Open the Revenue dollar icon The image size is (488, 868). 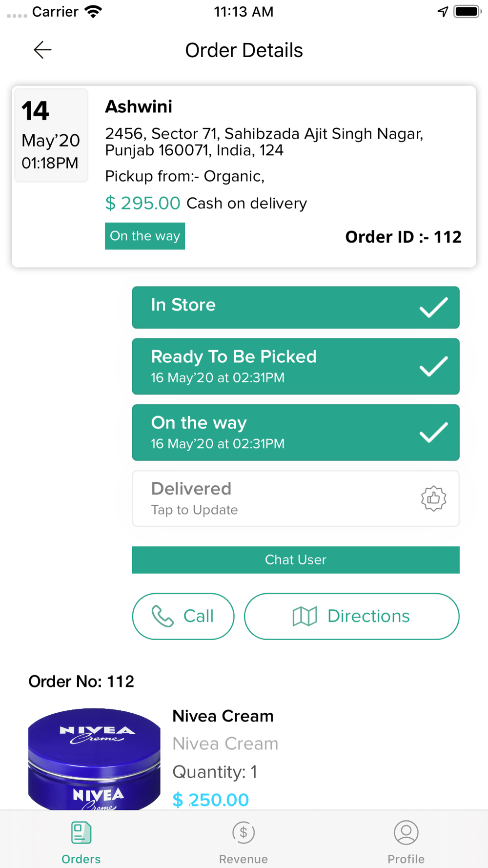[x=244, y=832]
